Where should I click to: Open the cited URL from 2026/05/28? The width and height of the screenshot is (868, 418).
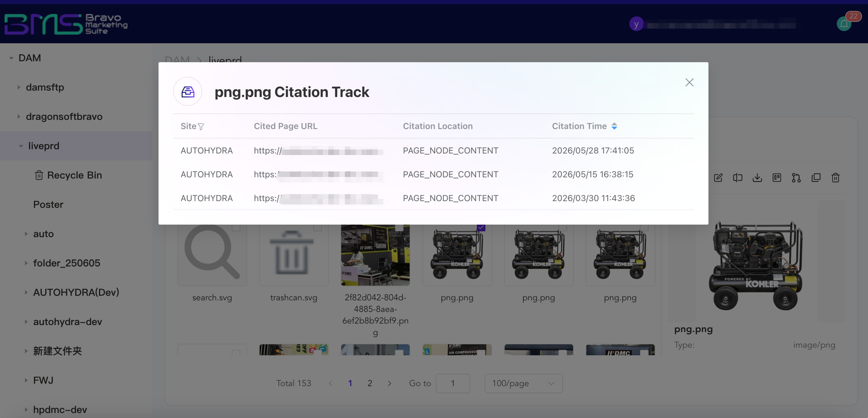tap(319, 151)
